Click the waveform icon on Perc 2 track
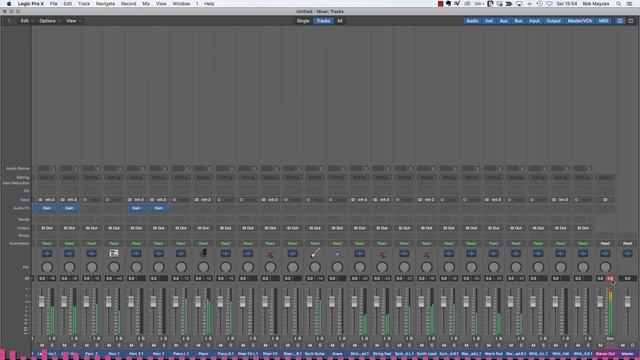The width and height of the screenshot is (640, 360). point(158,253)
